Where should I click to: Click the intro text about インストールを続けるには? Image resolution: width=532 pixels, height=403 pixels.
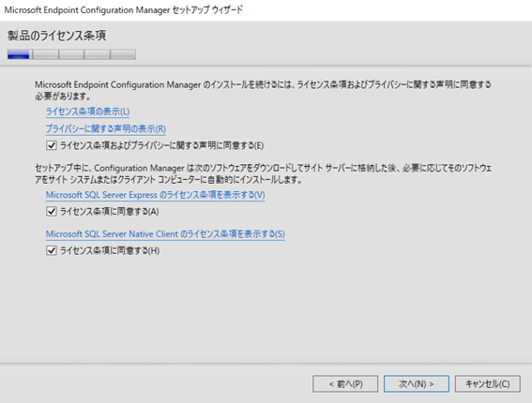point(263,90)
